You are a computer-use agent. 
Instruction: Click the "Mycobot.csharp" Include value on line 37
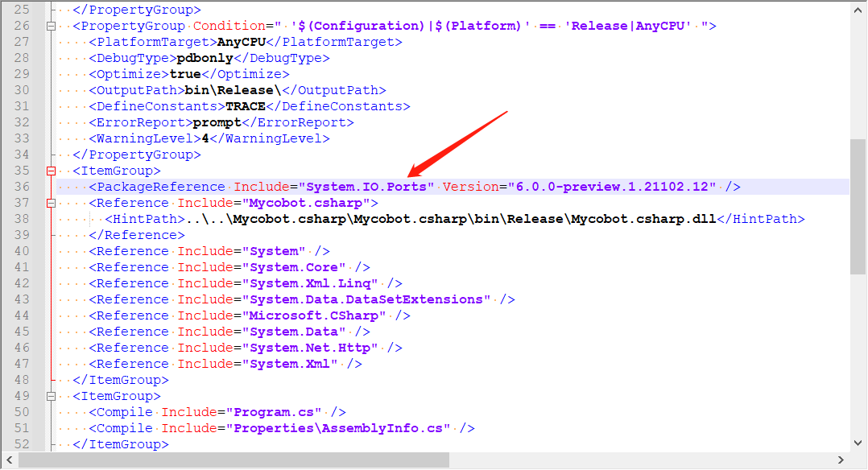click(306, 203)
